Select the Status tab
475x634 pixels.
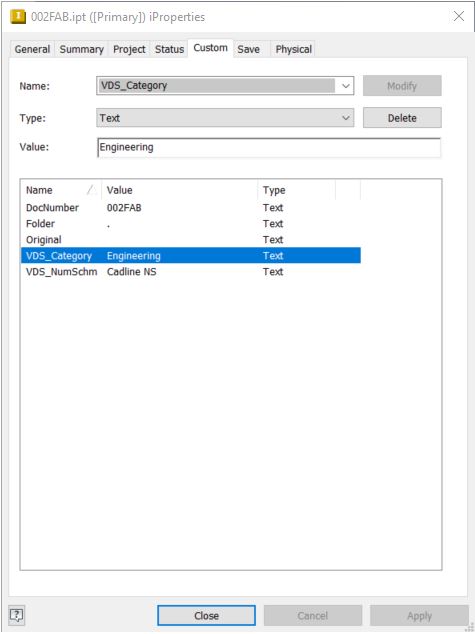(x=169, y=49)
